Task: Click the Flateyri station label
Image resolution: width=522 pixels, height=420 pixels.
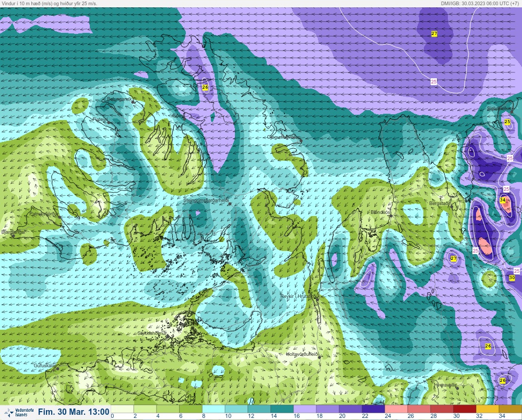Action: (100, 119)
